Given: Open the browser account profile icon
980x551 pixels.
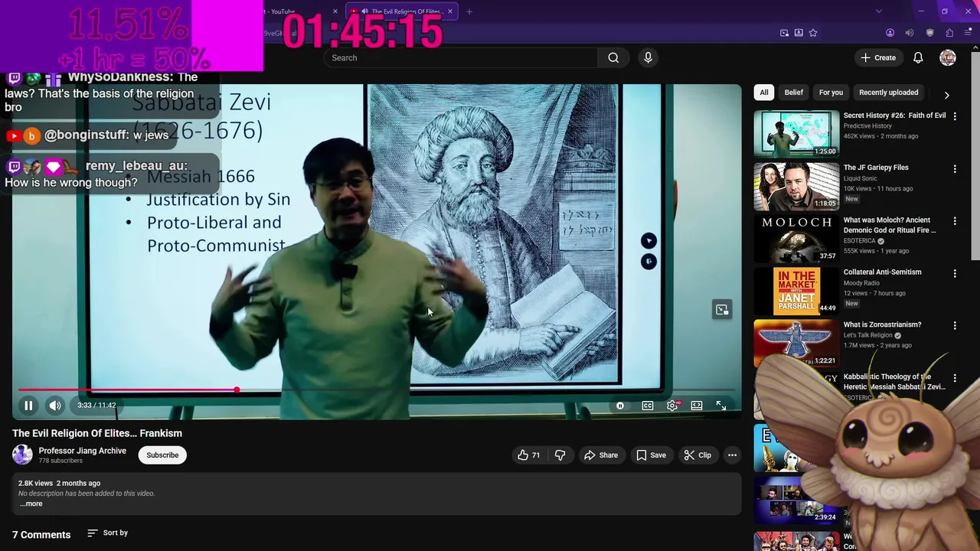Looking at the screenshot, I should click(x=890, y=33).
